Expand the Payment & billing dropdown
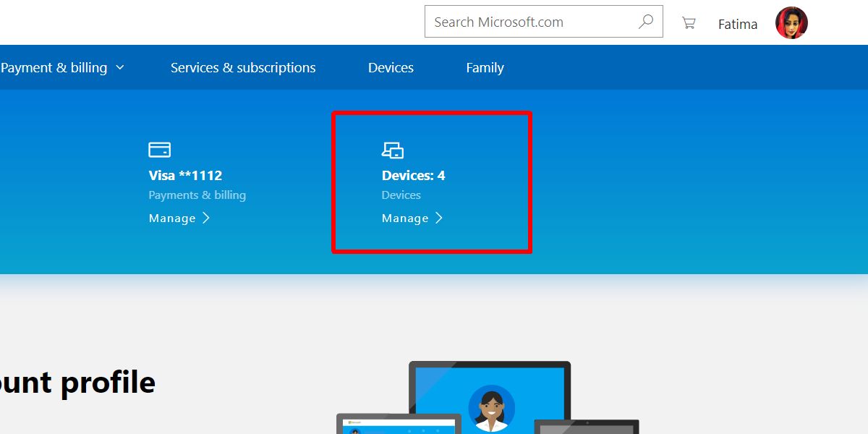The image size is (868, 434). 63,67
